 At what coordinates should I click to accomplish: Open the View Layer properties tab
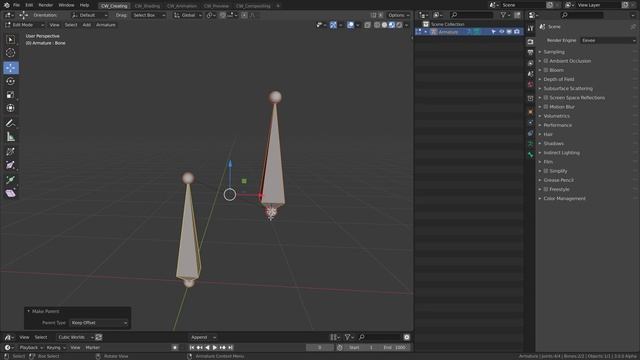[x=530, y=63]
